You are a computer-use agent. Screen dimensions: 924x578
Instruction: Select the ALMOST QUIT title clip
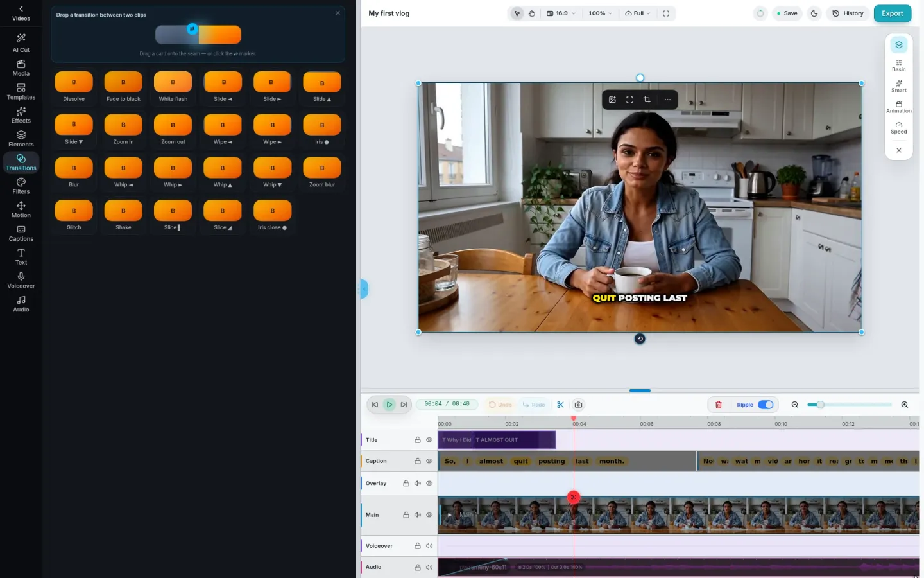click(514, 440)
